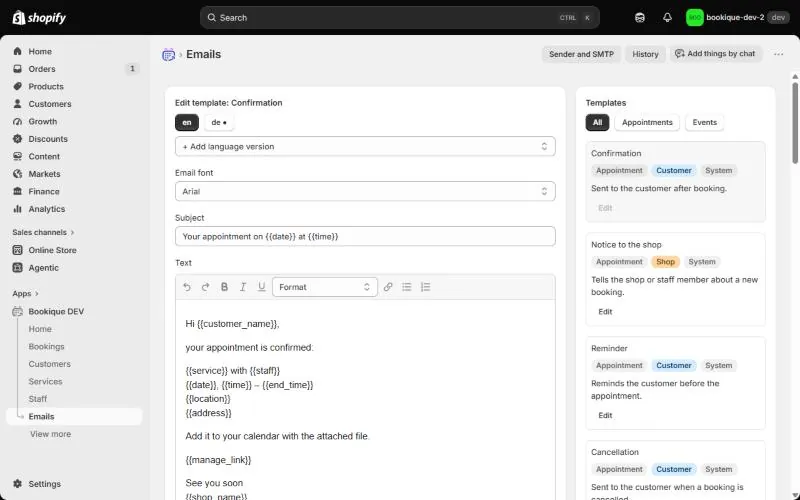Click View more in sidebar
Image resolution: width=800 pixels, height=500 pixels.
tap(51, 434)
